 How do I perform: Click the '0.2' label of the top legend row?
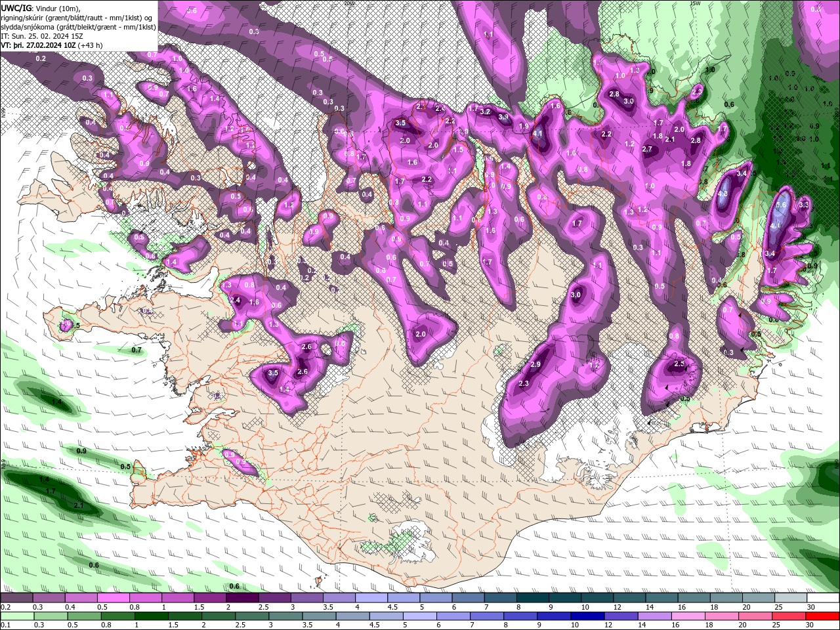pos(6,608)
